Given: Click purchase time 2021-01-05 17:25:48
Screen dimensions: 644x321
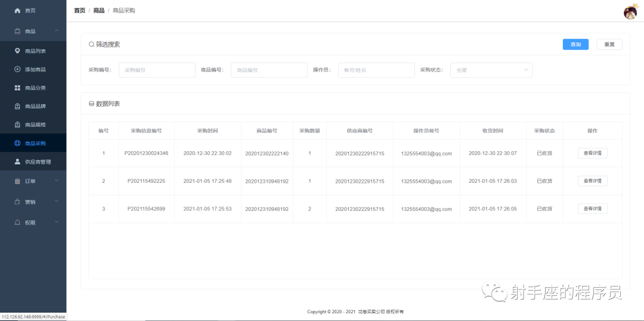Looking at the screenshot, I should tap(208, 181).
